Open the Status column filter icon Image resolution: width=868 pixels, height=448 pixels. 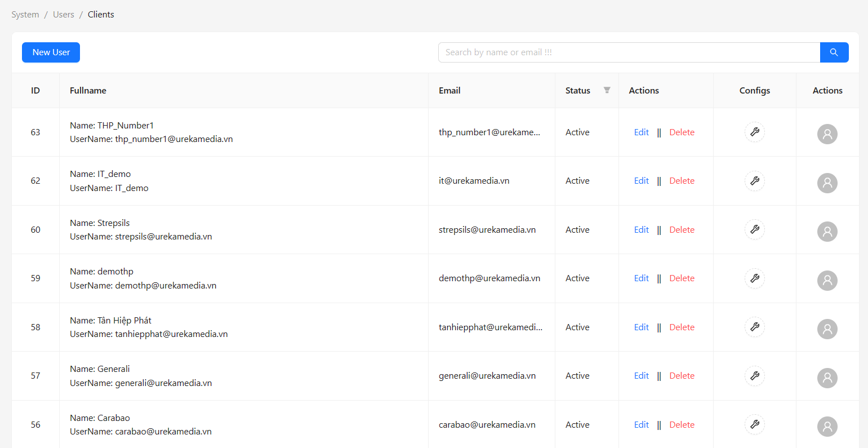[607, 90]
